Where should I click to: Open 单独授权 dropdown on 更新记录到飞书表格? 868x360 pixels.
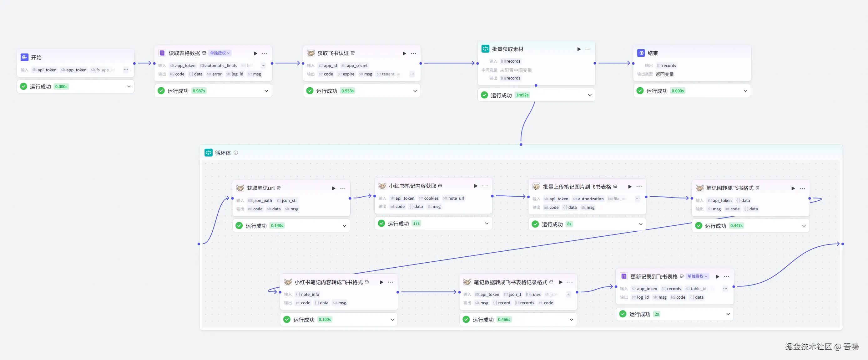pyautogui.click(x=697, y=276)
